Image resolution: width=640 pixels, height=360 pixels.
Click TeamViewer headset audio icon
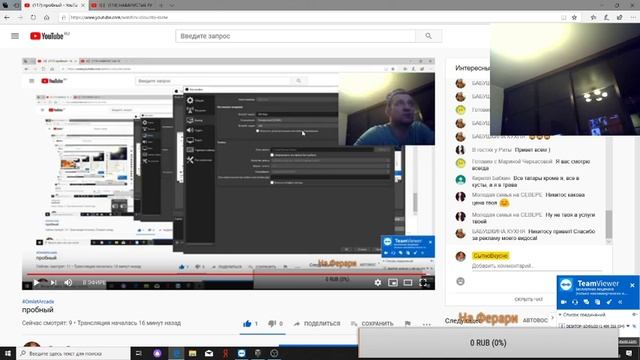575,302
